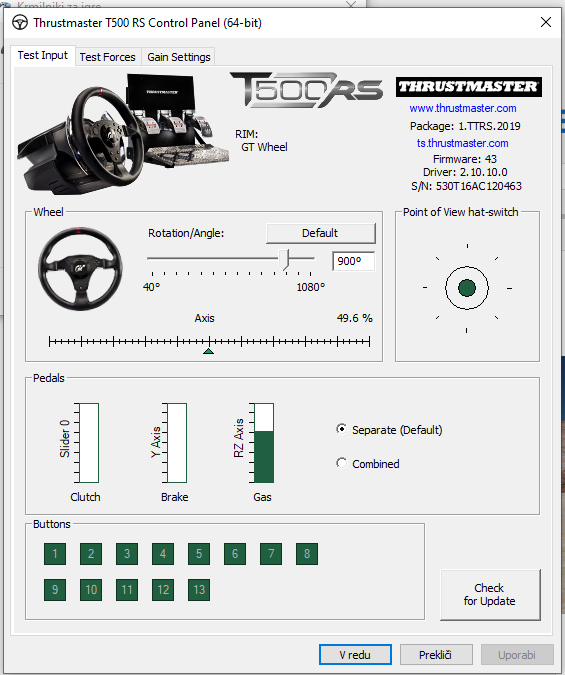Click the S/N: 530T16AC120463 text

tap(466, 186)
